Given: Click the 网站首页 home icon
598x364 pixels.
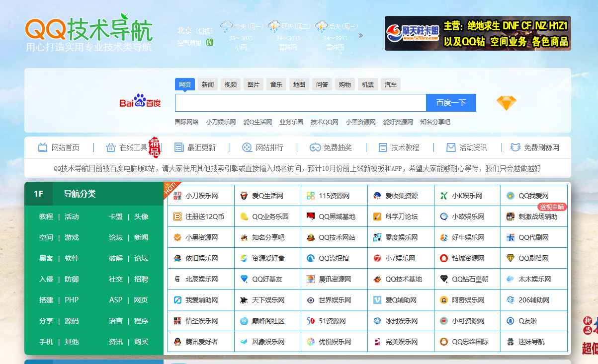Looking at the screenshot, I should [x=42, y=146].
